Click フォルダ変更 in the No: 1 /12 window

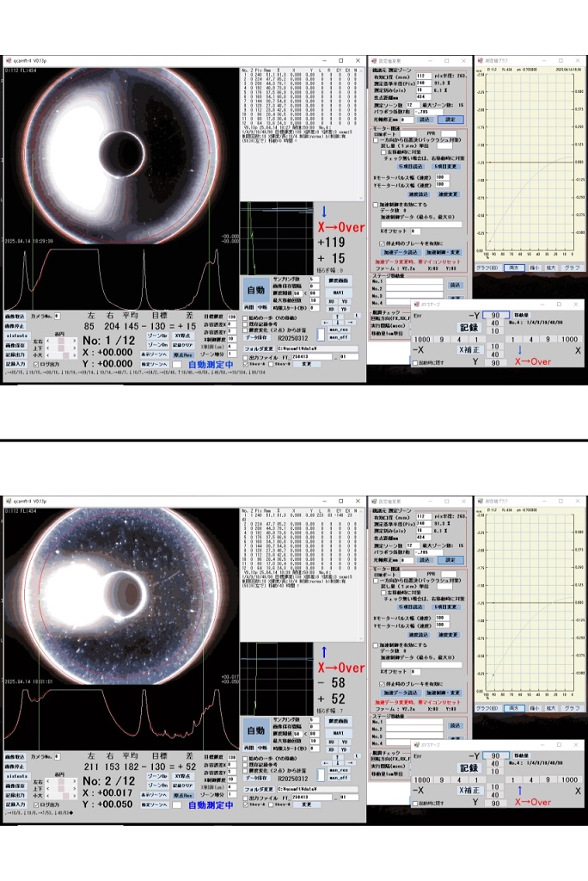(x=259, y=348)
